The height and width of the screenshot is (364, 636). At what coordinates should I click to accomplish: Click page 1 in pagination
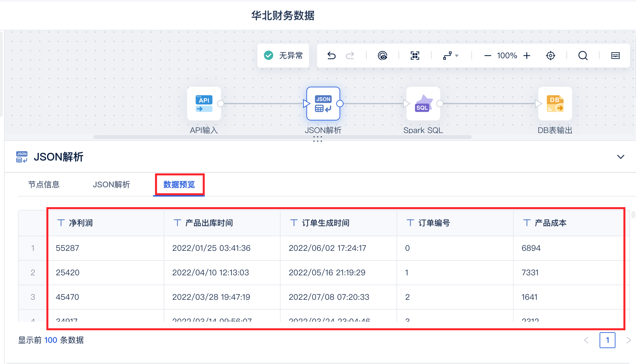(x=607, y=340)
